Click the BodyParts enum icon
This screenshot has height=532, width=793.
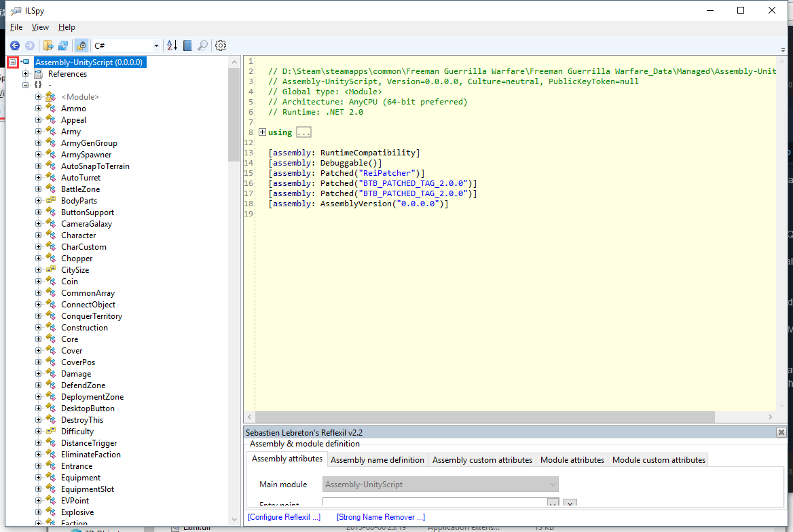(x=50, y=201)
